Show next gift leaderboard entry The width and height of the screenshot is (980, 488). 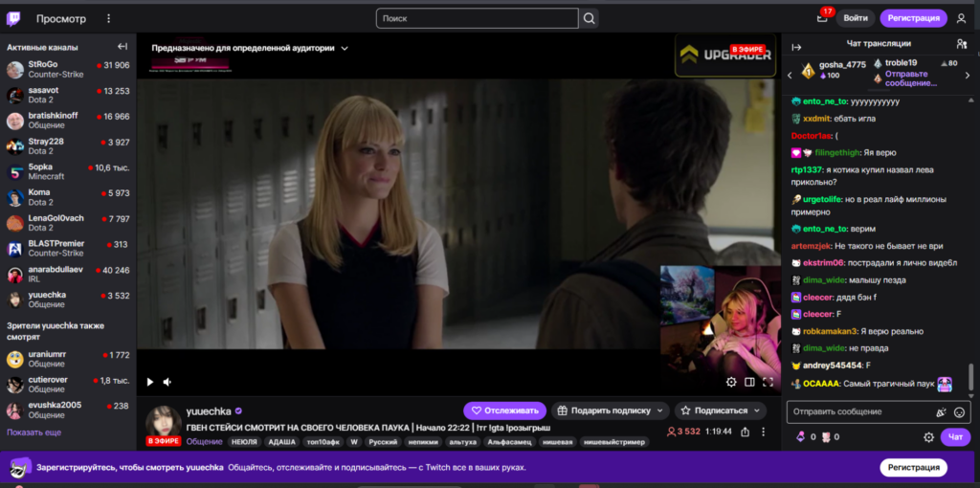pos(968,75)
